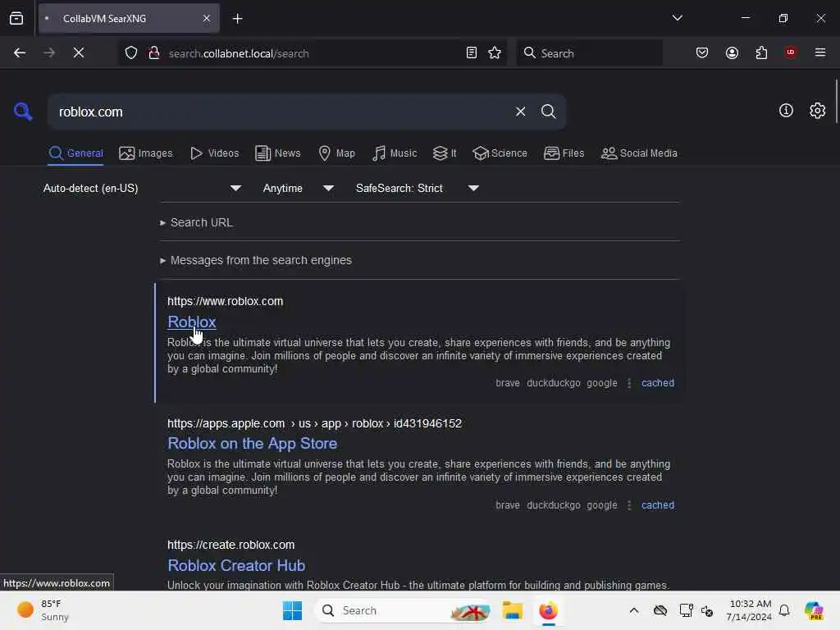
Task: Click the SearXNG magnifier logo
Action: pos(22,112)
